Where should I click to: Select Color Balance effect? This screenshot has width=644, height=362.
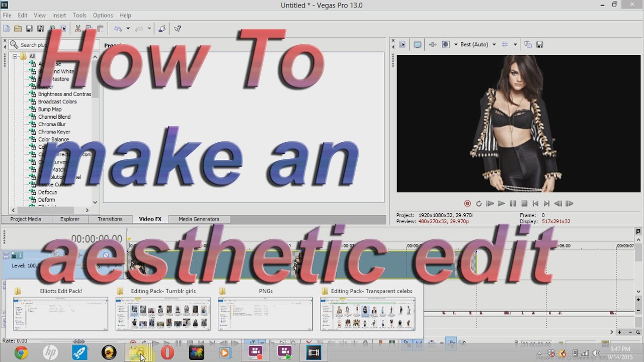coord(54,139)
